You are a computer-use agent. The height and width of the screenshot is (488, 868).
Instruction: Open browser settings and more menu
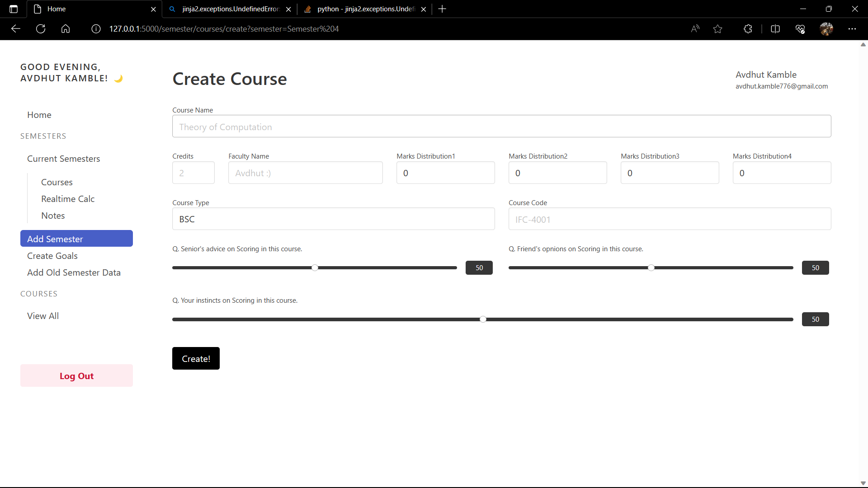852,29
